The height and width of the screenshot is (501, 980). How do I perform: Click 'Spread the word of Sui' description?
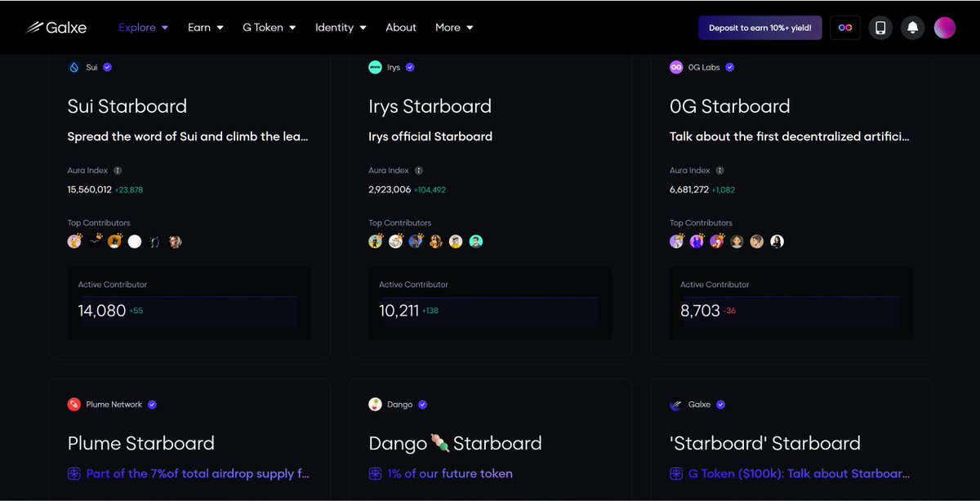(x=188, y=136)
